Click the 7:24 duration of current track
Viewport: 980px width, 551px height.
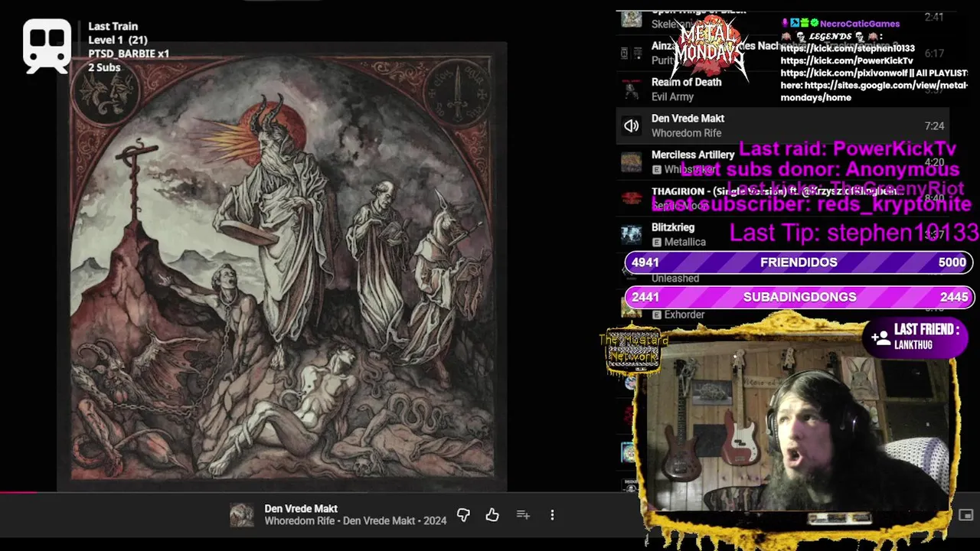(x=934, y=126)
